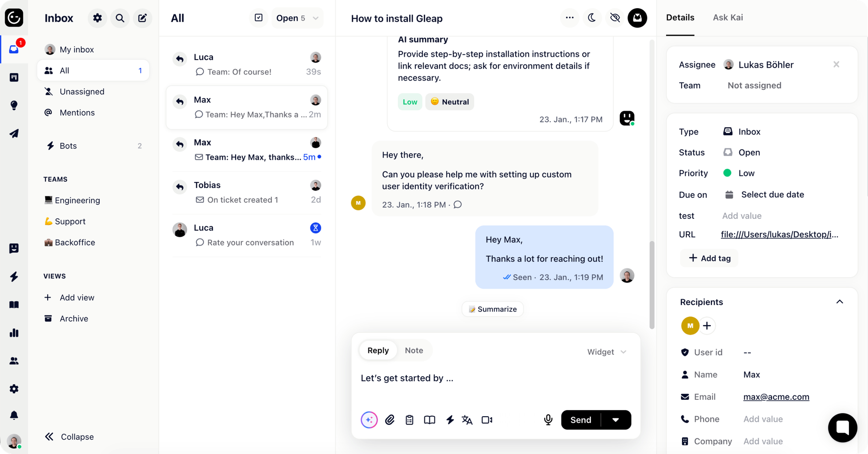The height and width of the screenshot is (454, 868).
Task: Toggle the hidden eye icon in conversation header
Action: coord(615,18)
